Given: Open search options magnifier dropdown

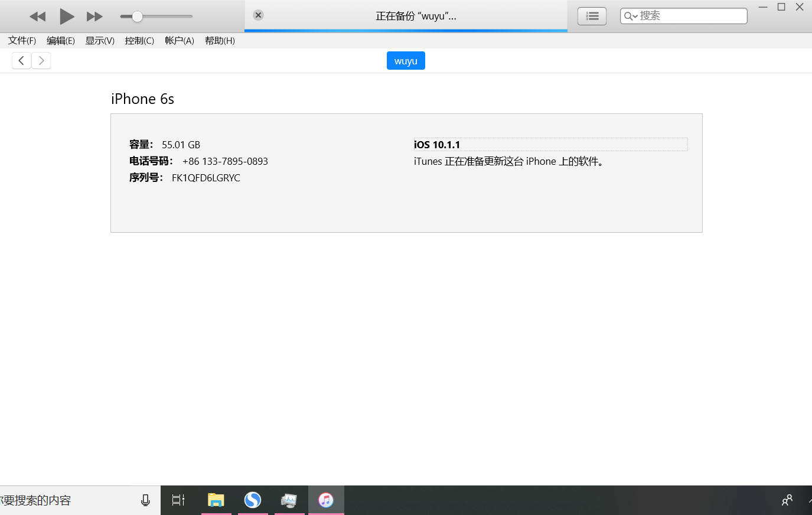Looking at the screenshot, I should [631, 16].
